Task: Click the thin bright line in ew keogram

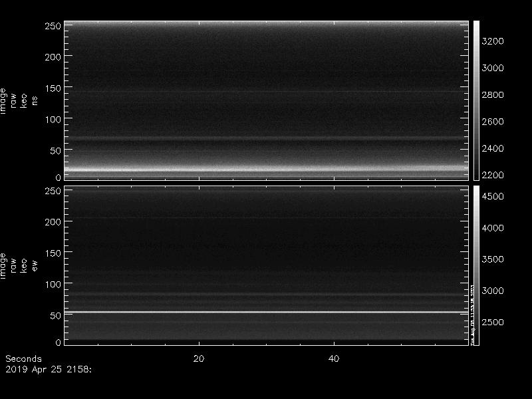Action: pos(267,312)
